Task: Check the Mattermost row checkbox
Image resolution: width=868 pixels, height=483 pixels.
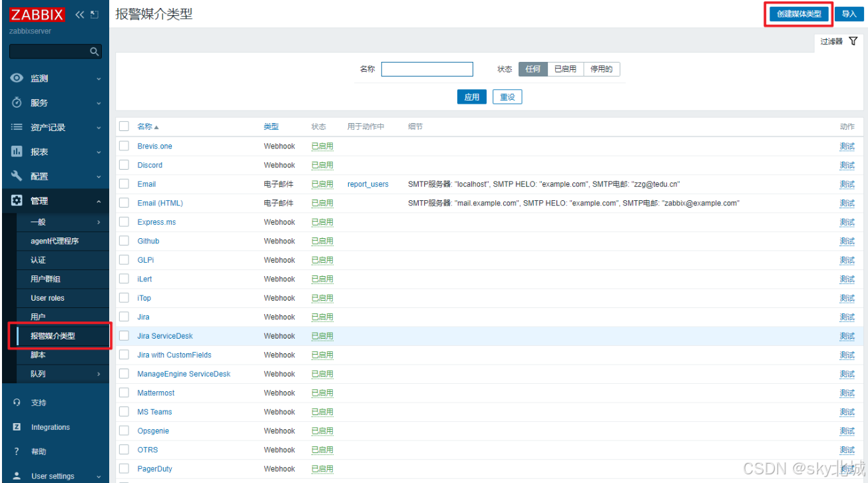Action: tap(124, 393)
